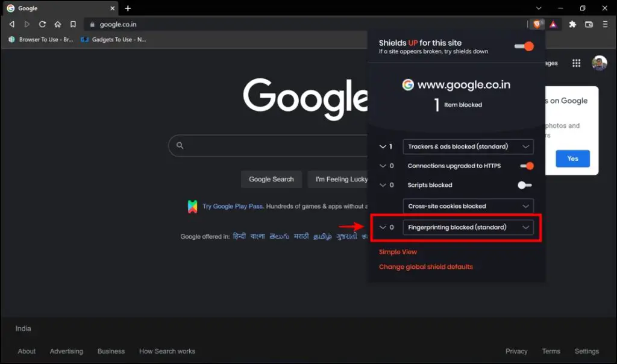Click the search magnifier icon
617x364 pixels.
tap(180, 146)
